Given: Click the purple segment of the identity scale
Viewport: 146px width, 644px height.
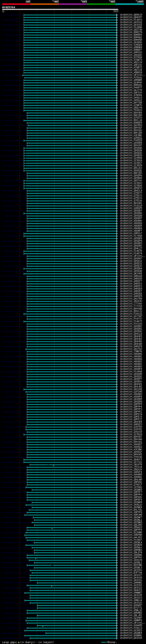Looking at the screenshot, I should (73, 4).
